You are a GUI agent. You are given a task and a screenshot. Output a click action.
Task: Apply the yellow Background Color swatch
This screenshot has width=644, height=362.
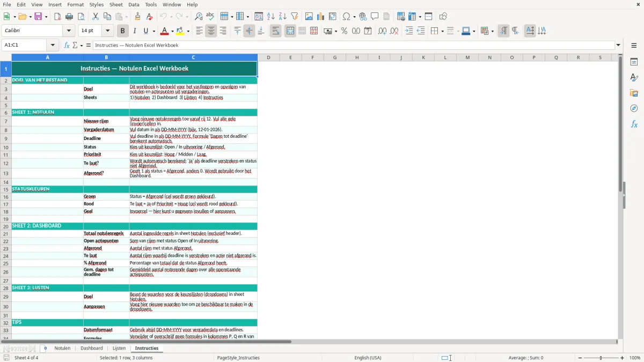click(x=180, y=31)
